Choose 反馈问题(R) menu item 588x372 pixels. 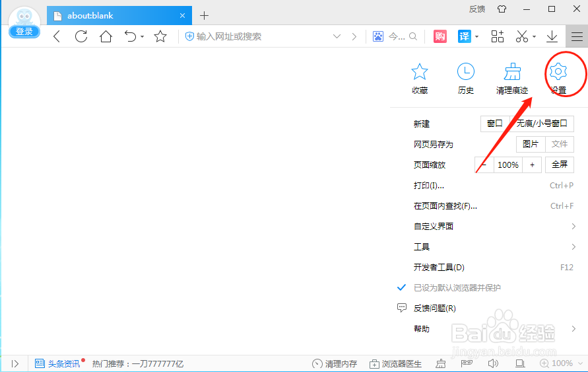[x=435, y=308]
